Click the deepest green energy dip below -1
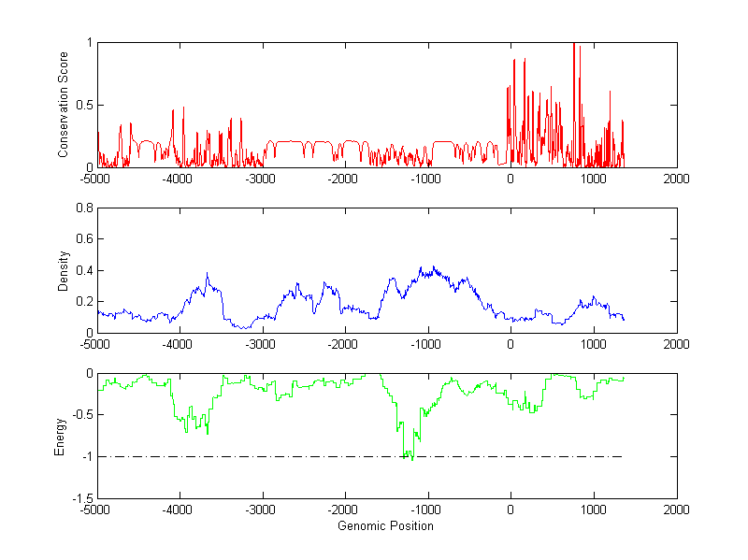The height and width of the screenshot is (560, 748). pyautogui.click(x=412, y=459)
